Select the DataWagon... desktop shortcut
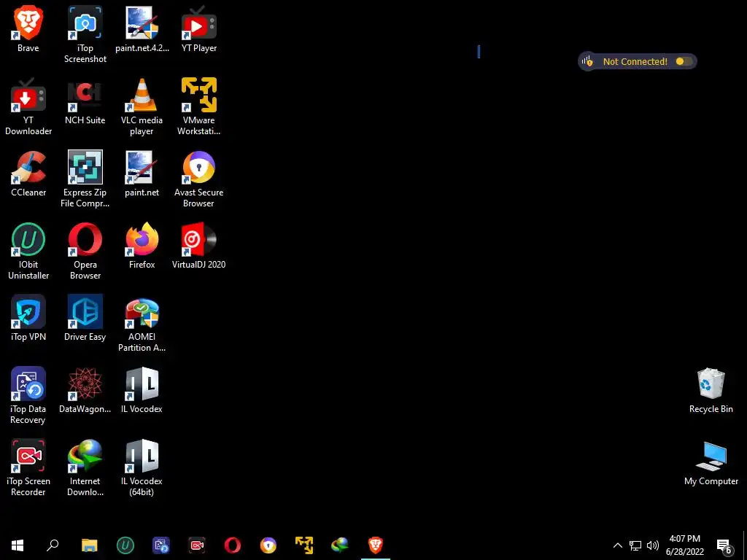The width and height of the screenshot is (747, 560). point(85,391)
